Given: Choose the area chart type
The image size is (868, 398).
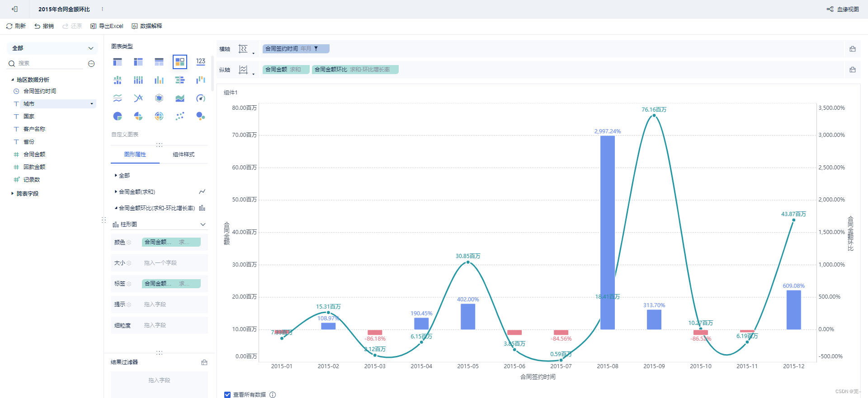Looking at the screenshot, I should click(x=180, y=98).
